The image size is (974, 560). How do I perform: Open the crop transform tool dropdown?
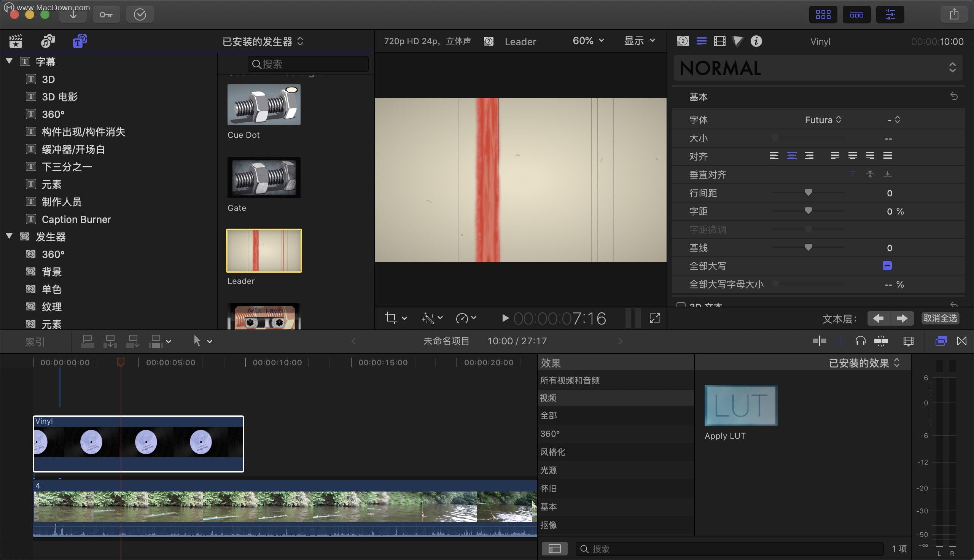click(x=396, y=318)
